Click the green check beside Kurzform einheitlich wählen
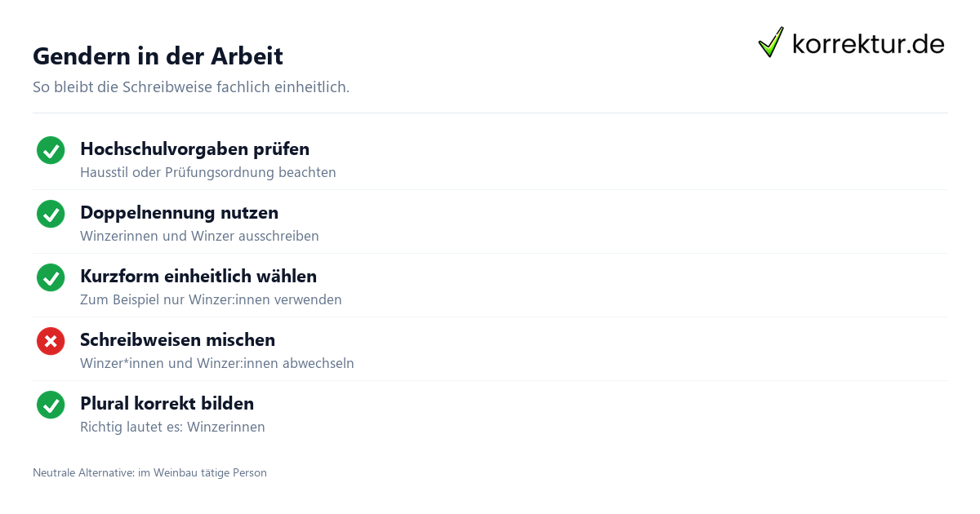This screenshot has width=980, height=514. tap(51, 277)
